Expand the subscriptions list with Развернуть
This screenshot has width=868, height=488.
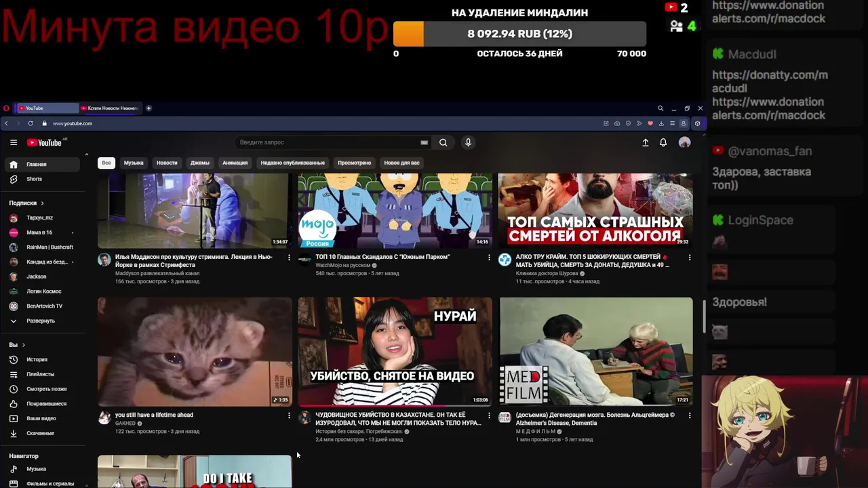pyautogui.click(x=42, y=321)
